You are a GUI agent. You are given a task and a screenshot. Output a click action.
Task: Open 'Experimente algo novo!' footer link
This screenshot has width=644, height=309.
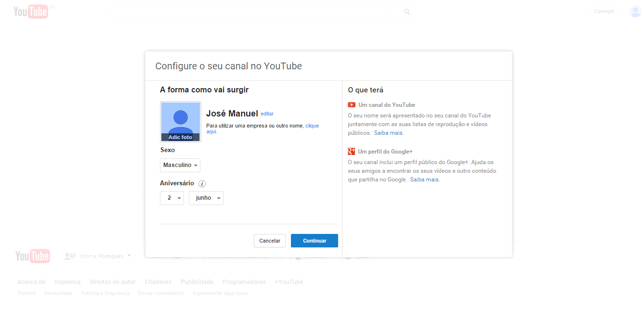click(x=221, y=293)
